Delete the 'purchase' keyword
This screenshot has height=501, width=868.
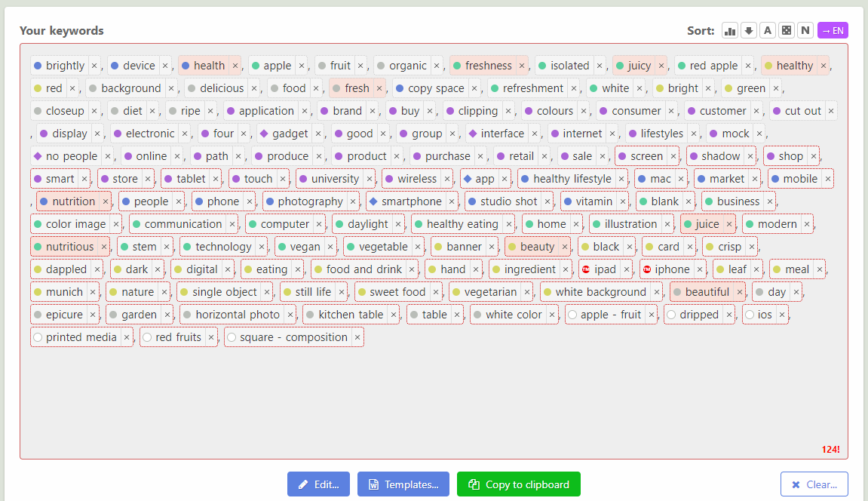point(480,157)
